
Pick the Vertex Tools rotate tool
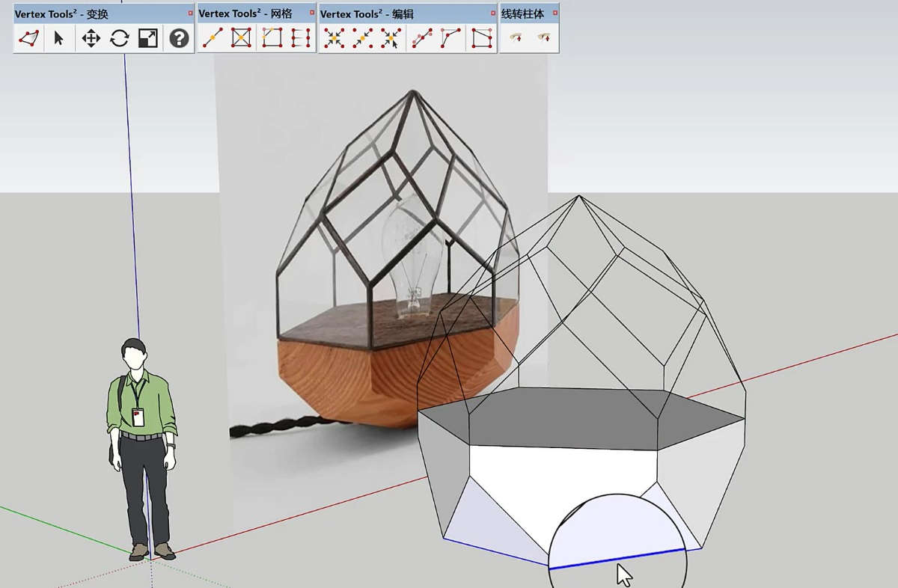[x=120, y=38]
